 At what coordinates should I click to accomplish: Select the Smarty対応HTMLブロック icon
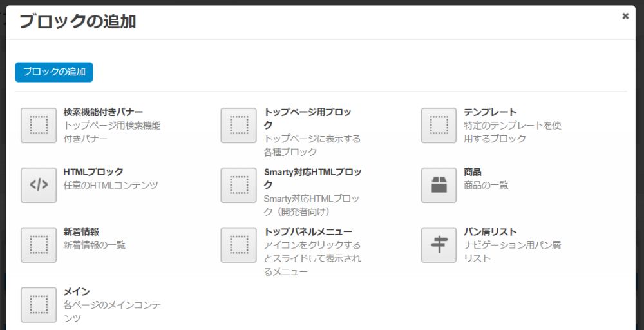(x=239, y=185)
